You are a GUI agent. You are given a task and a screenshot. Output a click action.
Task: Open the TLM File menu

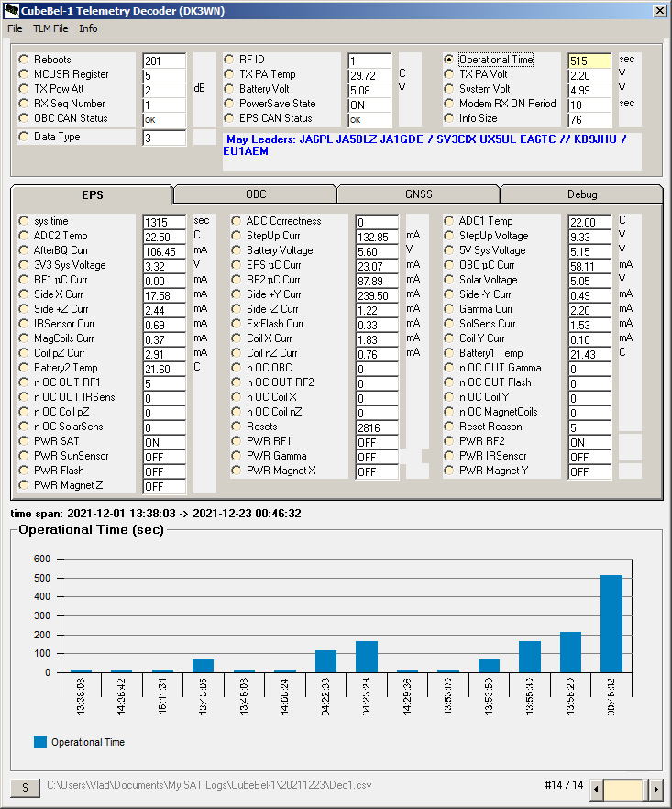point(50,28)
